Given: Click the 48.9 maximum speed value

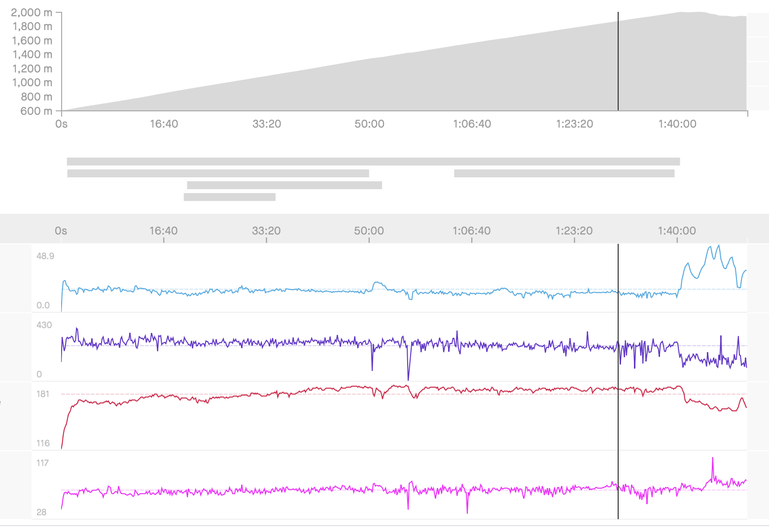Looking at the screenshot, I should [45, 256].
